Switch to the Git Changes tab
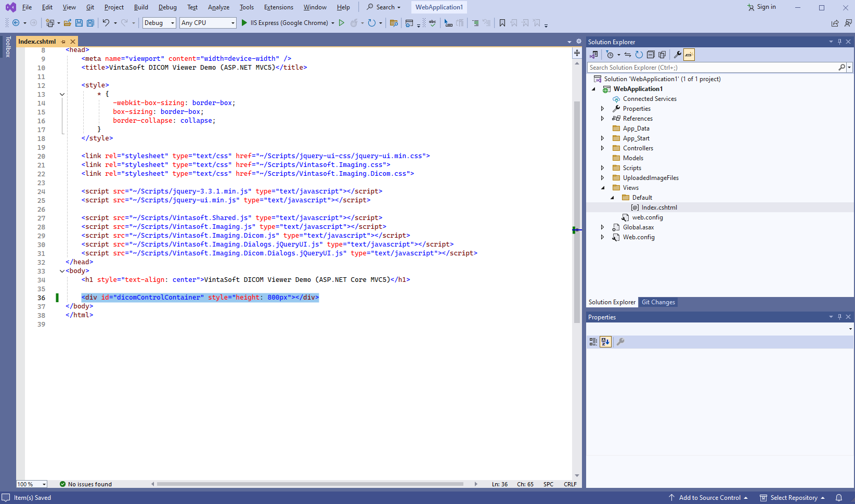Screen dimensions: 855x504 [x=658, y=302]
